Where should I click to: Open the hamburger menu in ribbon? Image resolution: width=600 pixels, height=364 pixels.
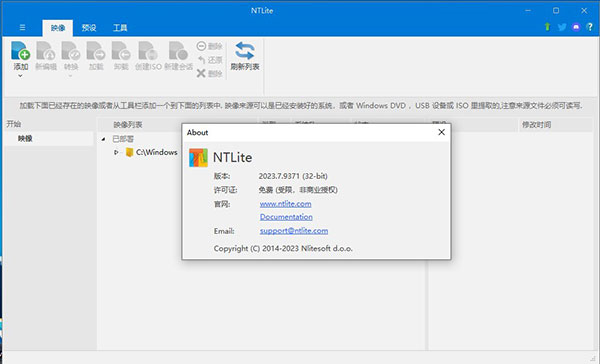(x=22, y=28)
